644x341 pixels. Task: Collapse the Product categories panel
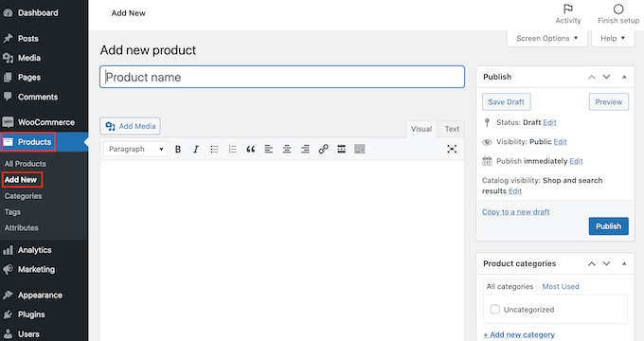coord(624,263)
